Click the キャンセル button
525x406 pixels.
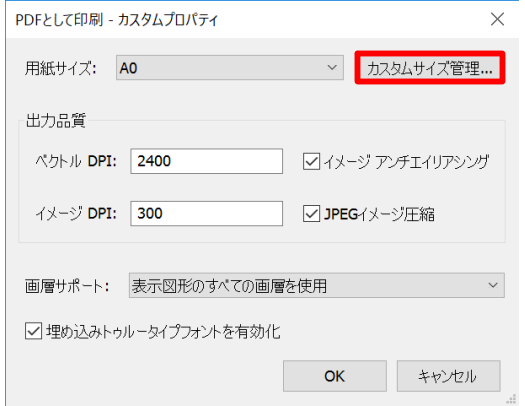point(448,376)
